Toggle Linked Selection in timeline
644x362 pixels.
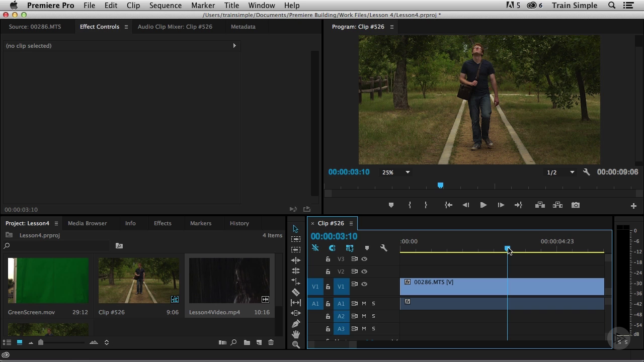[x=350, y=248]
